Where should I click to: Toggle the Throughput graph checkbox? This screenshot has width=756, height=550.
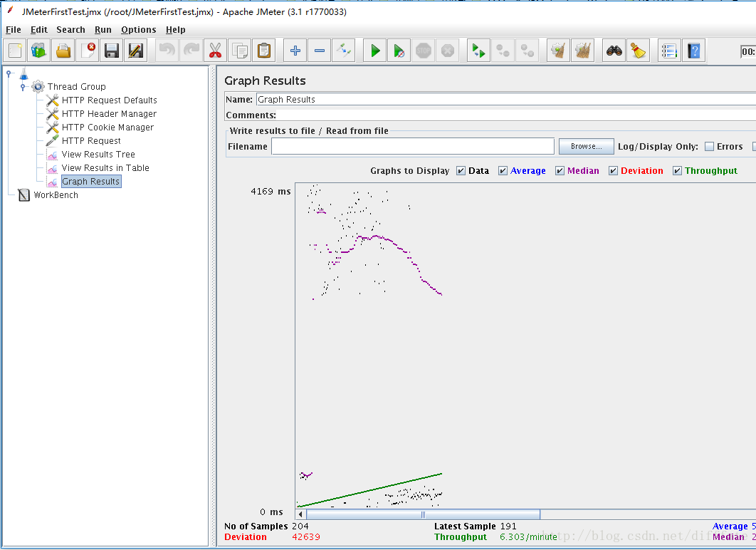[678, 171]
